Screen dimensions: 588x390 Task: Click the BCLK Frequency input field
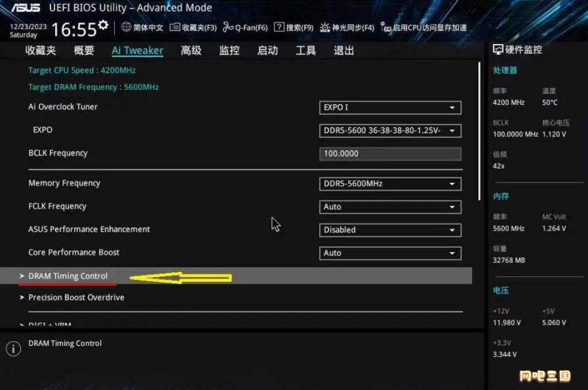pyautogui.click(x=390, y=154)
